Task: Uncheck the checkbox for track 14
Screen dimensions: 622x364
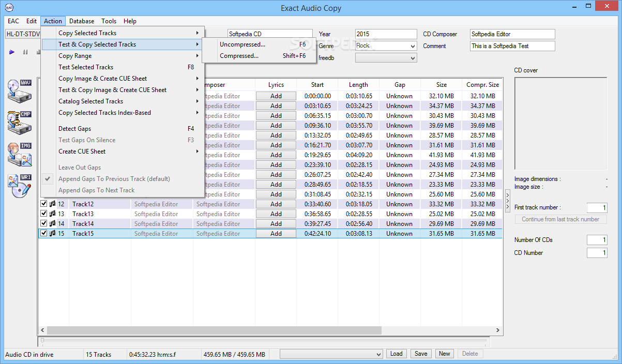Action: point(43,223)
